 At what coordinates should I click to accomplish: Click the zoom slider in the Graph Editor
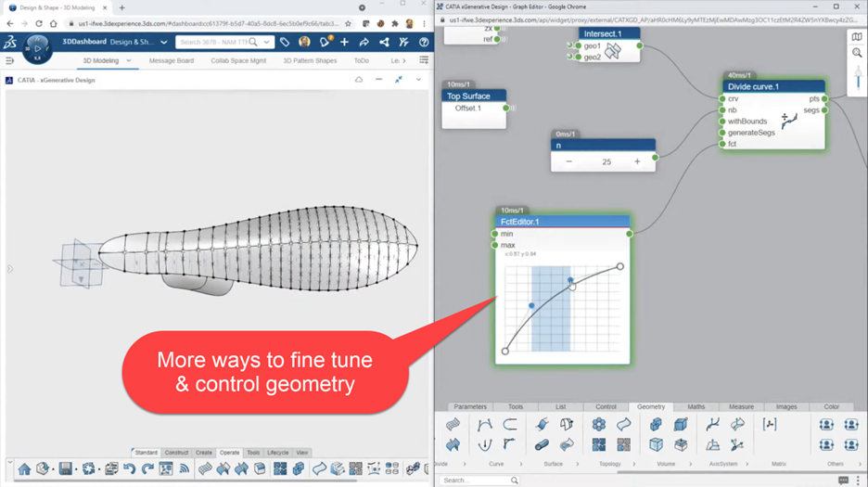pos(859,78)
